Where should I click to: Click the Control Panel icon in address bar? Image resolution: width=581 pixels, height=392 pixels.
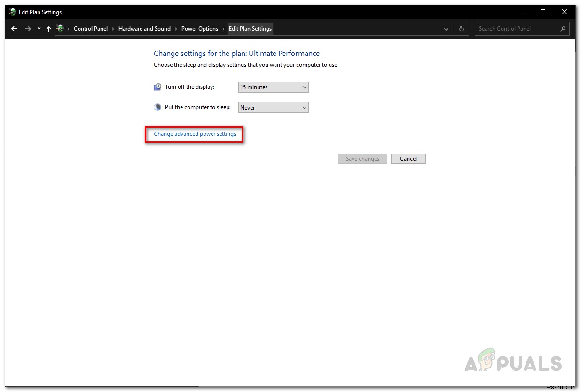[60, 28]
